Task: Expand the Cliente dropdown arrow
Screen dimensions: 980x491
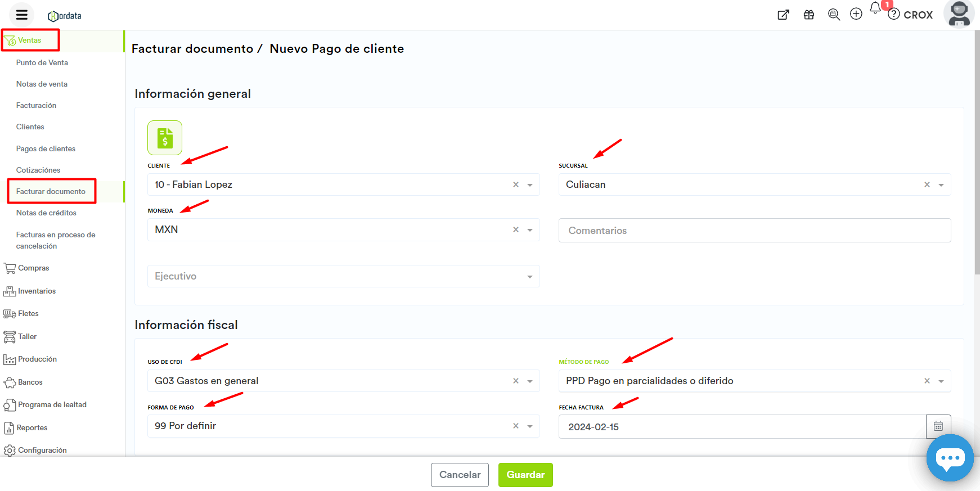Action: [x=530, y=185]
